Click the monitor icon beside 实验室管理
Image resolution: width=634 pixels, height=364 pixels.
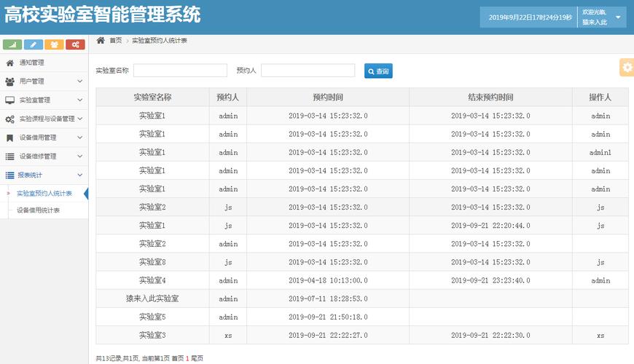tap(9, 100)
